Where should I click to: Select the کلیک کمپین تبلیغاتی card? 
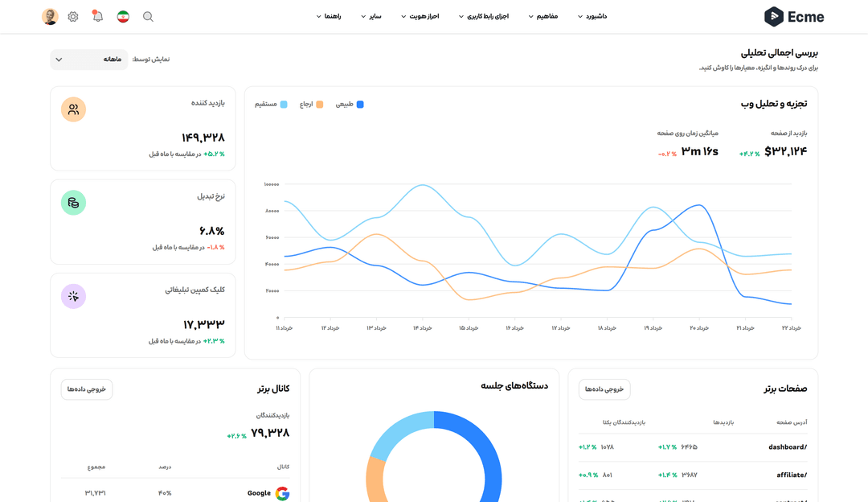pos(143,315)
